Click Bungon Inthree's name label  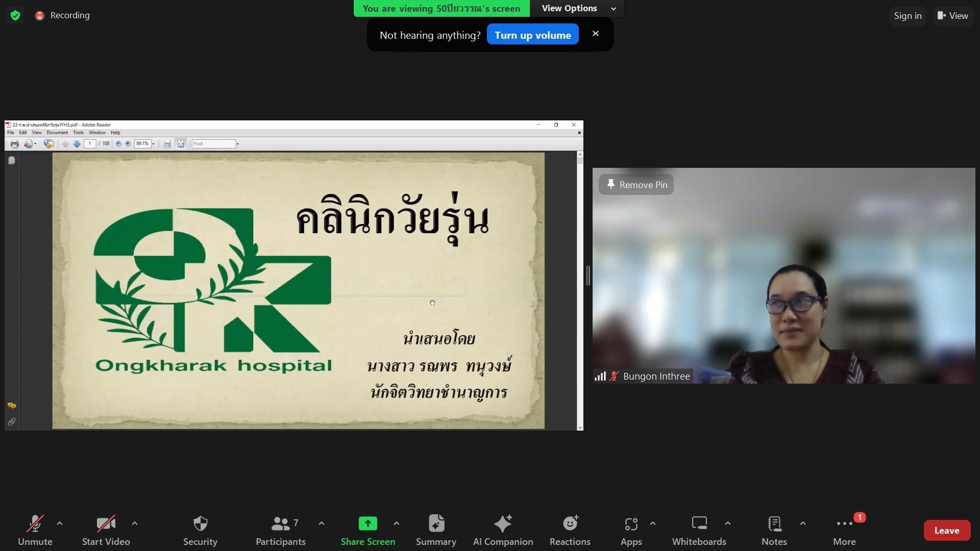(656, 377)
